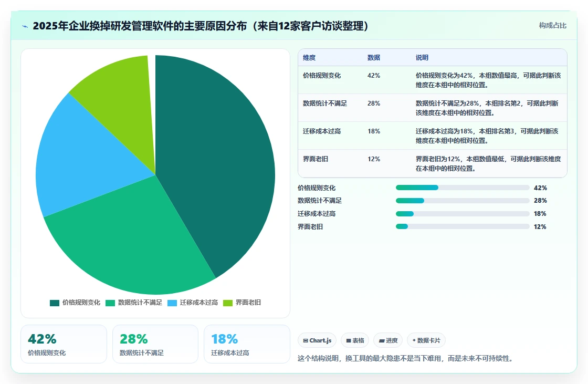Click the 12% table data cell
Screen dimensions: 588x384
pyautogui.click(x=373, y=159)
